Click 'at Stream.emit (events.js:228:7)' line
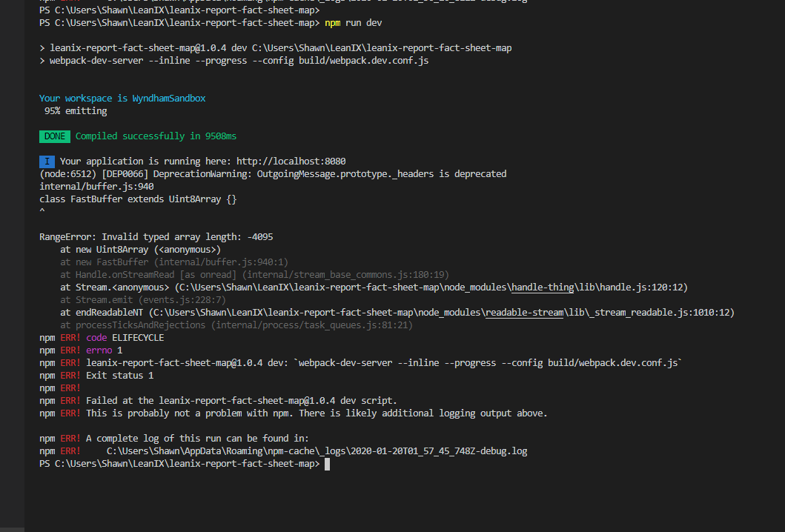This screenshot has height=532, width=785. tap(143, 300)
